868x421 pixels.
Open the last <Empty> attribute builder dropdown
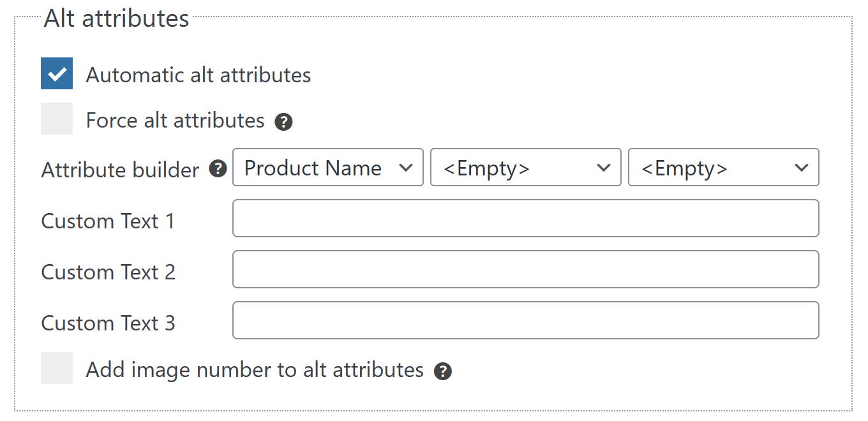click(x=723, y=168)
